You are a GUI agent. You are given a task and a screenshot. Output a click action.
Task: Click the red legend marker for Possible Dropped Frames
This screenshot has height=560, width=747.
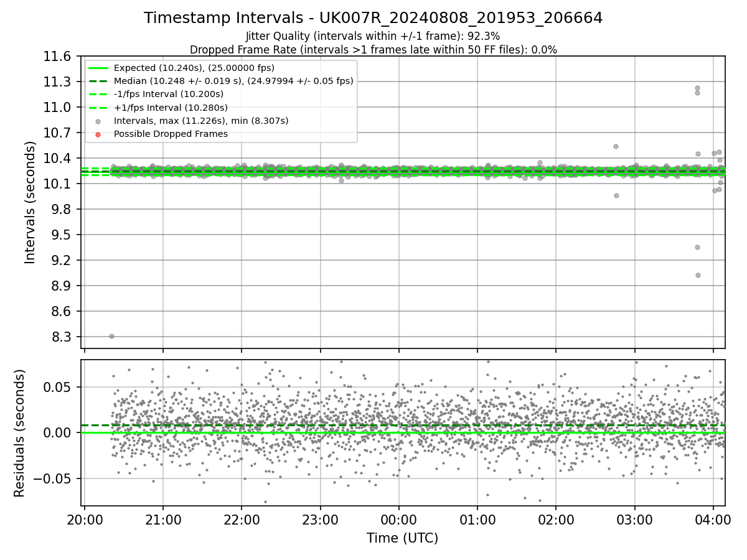(x=98, y=134)
